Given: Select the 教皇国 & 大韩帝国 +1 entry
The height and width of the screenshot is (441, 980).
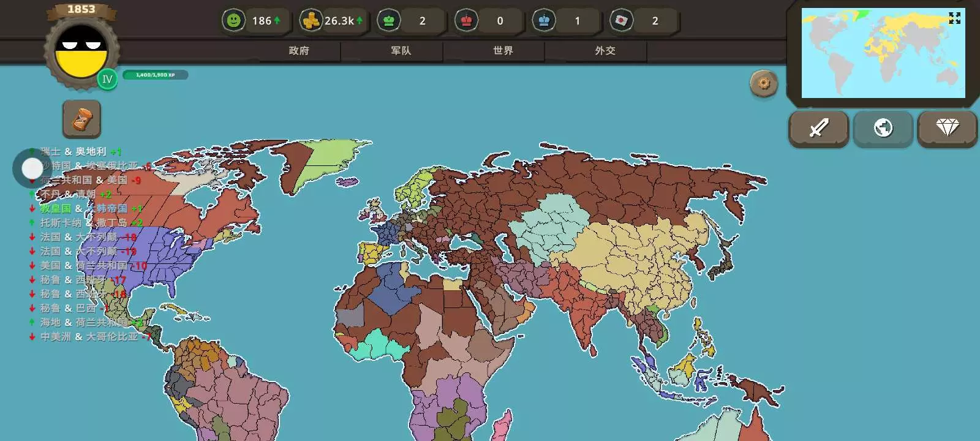Looking at the screenshot, I should pos(86,208).
